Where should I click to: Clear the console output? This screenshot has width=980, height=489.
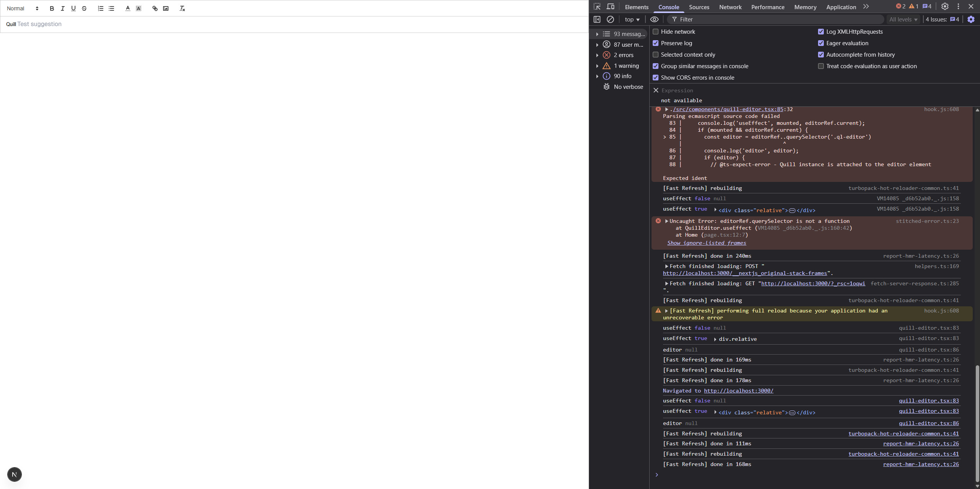coord(611,19)
